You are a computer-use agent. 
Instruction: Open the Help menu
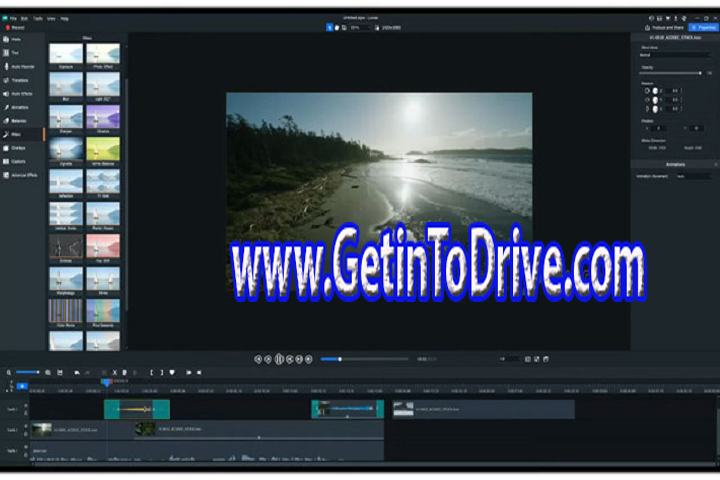point(64,18)
